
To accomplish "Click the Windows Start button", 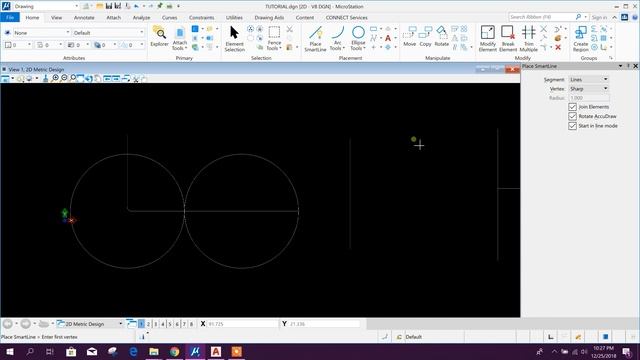I will coord(9,351).
